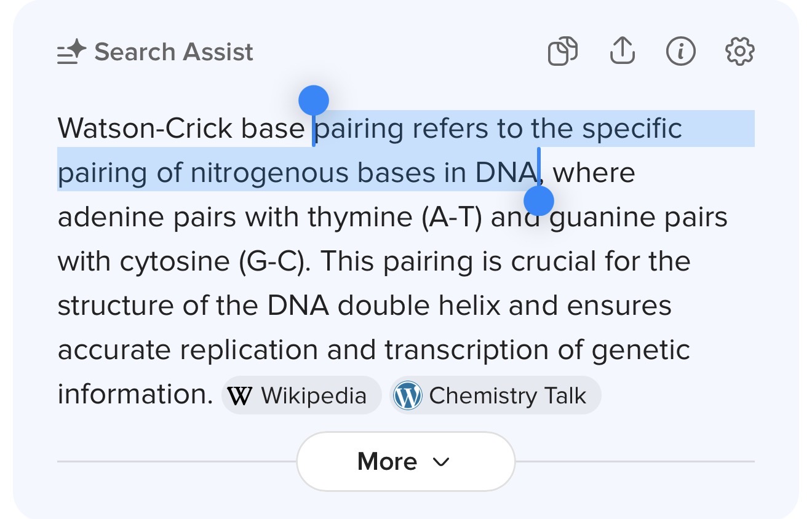Click the "(A-T)" text
The image size is (812, 519).
click(x=452, y=218)
